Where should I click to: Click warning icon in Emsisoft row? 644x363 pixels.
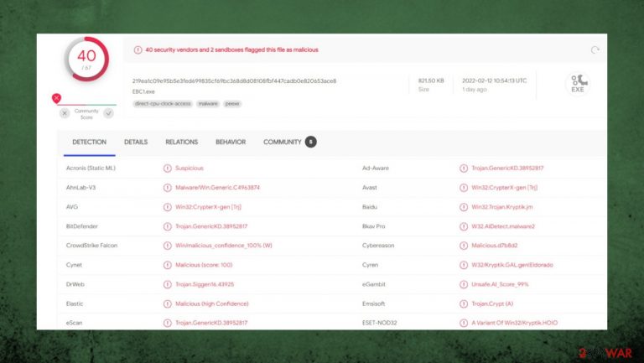463,303
